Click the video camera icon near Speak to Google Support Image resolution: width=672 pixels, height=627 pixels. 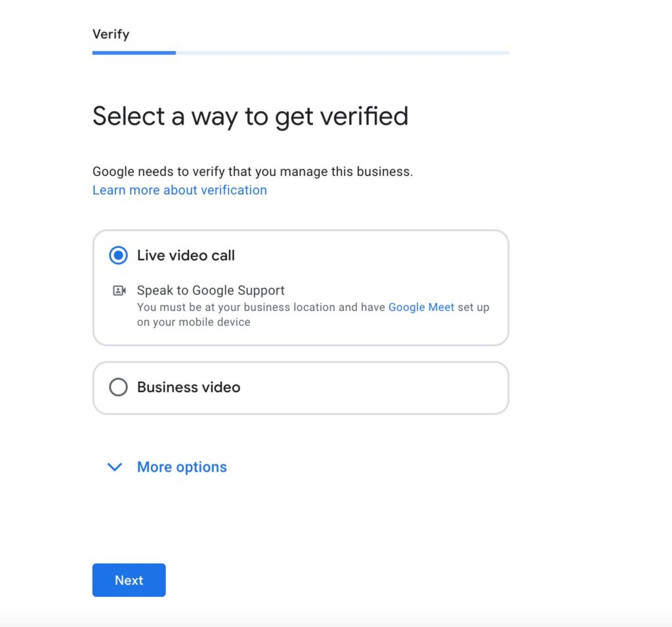121,291
